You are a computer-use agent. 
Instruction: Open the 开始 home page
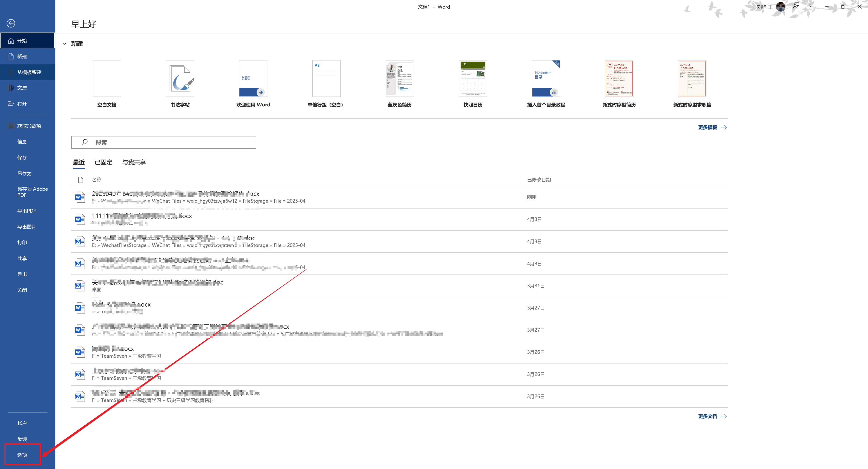(x=28, y=40)
